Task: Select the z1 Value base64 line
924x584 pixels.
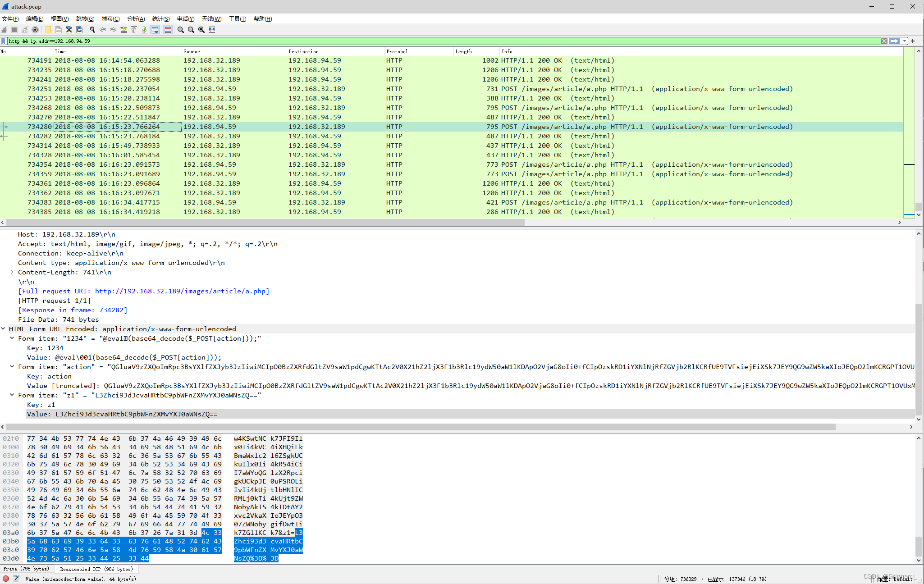Action: click(470, 414)
